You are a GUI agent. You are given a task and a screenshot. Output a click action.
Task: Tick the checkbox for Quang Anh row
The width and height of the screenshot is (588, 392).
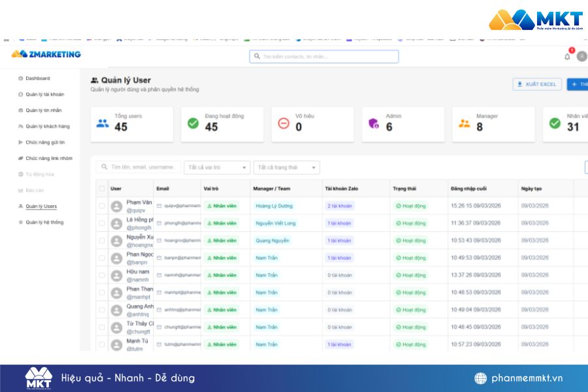[x=102, y=310]
